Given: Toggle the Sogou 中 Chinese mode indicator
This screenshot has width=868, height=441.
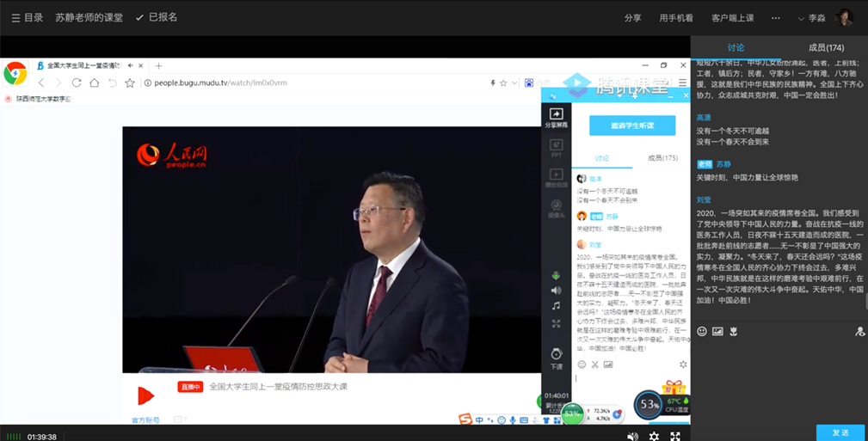Looking at the screenshot, I should coord(479,420).
